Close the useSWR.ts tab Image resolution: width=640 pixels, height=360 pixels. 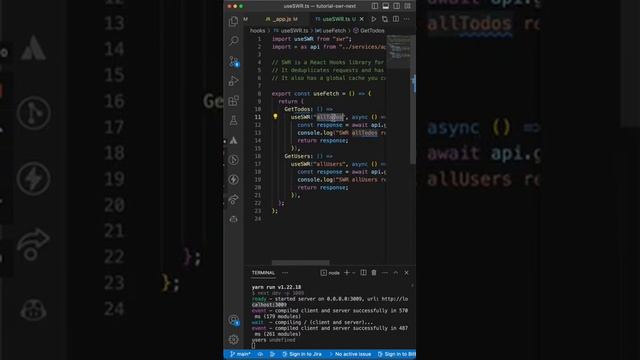click(x=362, y=19)
